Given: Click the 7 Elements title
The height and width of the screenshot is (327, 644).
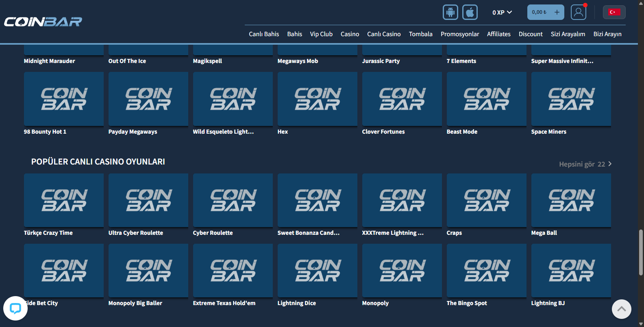Looking at the screenshot, I should [x=461, y=61].
